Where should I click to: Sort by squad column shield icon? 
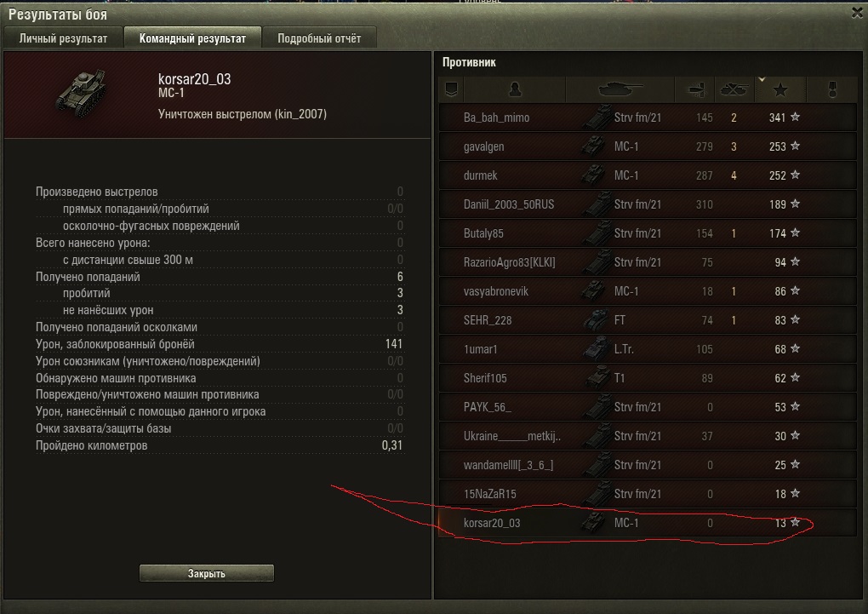tap(451, 89)
